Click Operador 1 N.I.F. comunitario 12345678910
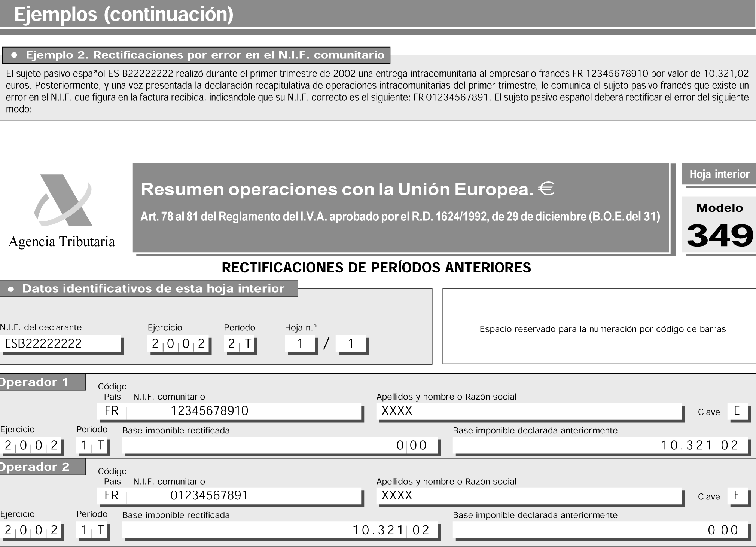This screenshot has width=756, height=547. tap(244, 411)
